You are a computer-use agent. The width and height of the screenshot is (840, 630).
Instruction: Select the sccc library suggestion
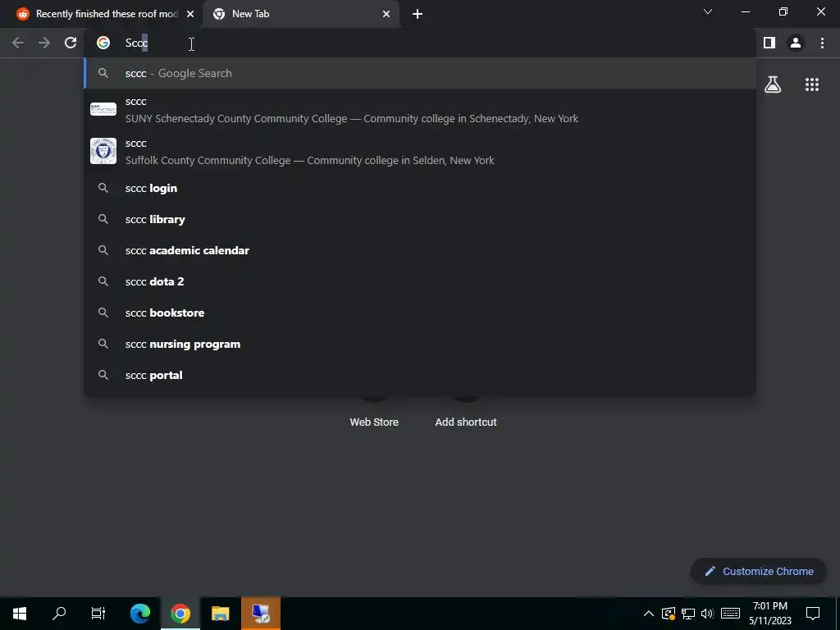[420, 219]
